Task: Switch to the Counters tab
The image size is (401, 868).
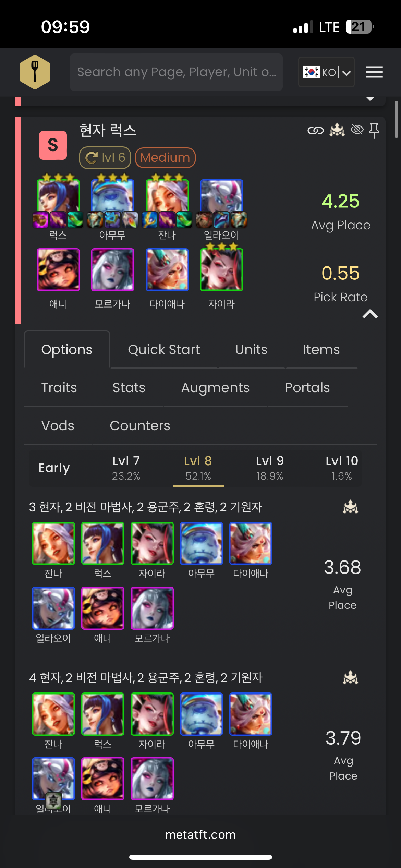Action: (140, 426)
